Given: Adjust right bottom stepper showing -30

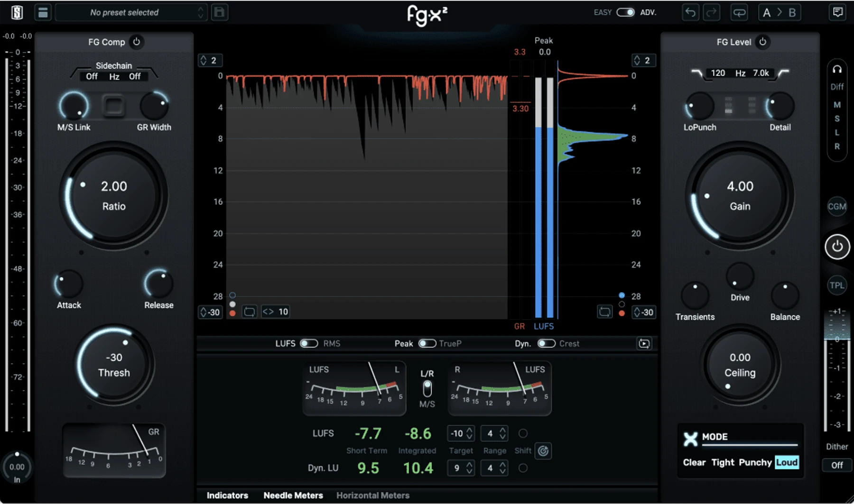Looking at the screenshot, I should coord(644,312).
